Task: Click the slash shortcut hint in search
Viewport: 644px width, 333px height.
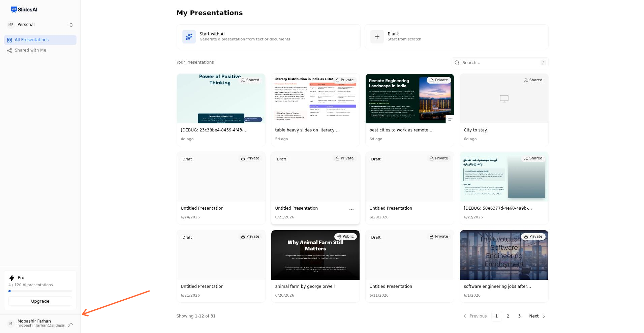Action: coord(543,63)
